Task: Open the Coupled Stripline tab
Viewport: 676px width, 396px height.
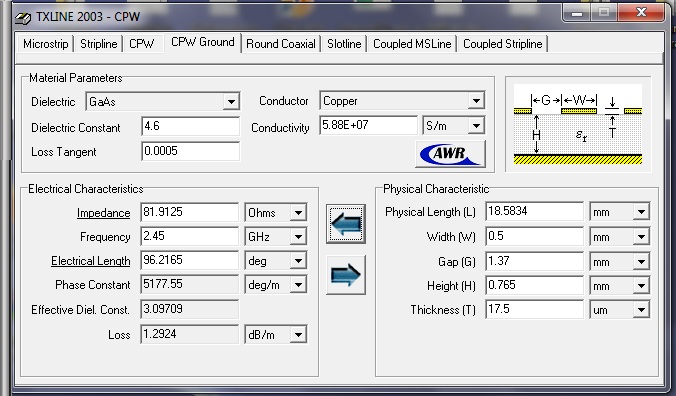Action: coord(503,44)
